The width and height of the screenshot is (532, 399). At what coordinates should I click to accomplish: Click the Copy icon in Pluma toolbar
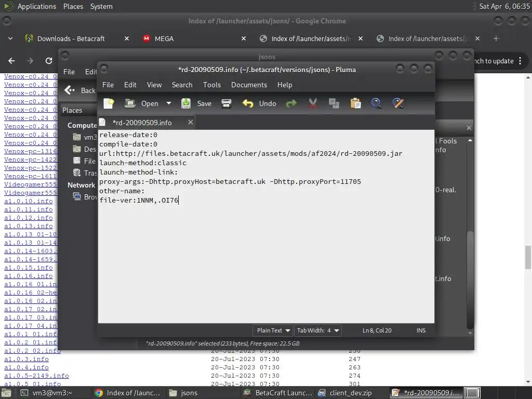click(334, 103)
